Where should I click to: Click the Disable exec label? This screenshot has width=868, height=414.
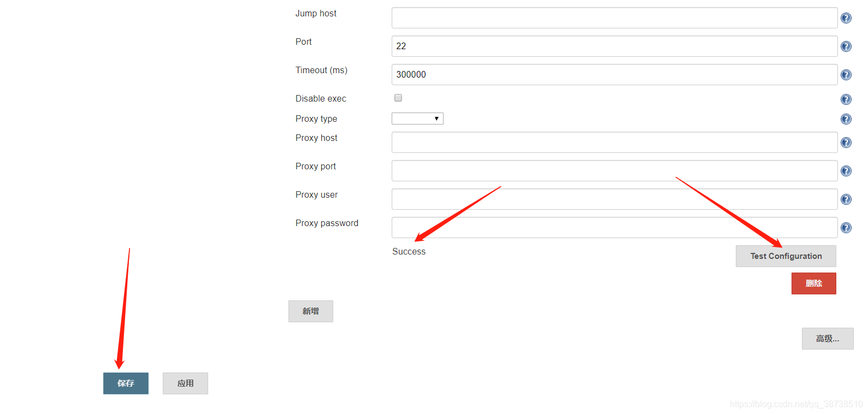tap(321, 99)
